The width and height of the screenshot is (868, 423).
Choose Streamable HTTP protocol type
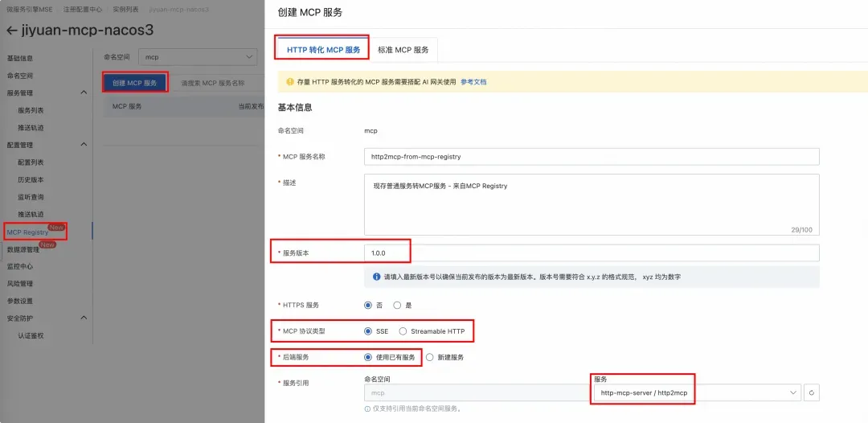click(x=403, y=331)
